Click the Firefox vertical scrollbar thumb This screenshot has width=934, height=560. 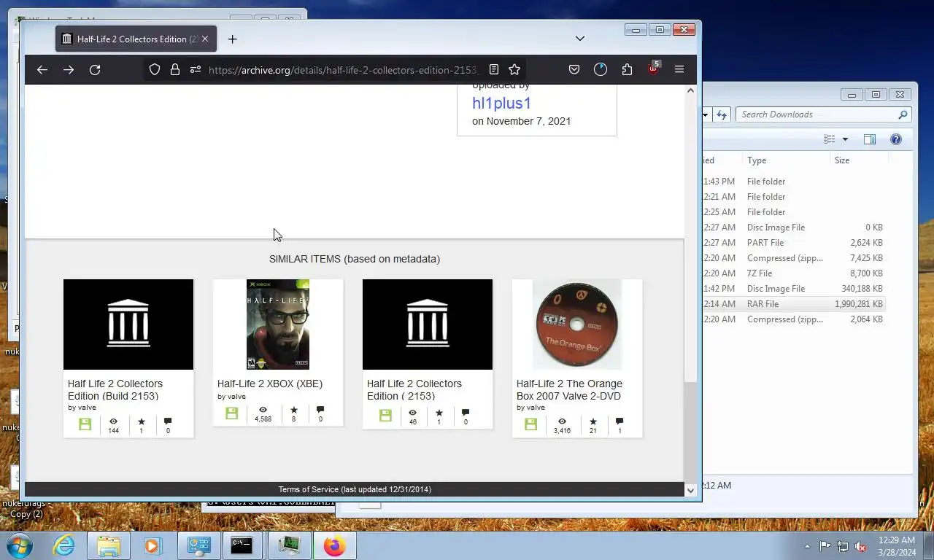coord(690,430)
